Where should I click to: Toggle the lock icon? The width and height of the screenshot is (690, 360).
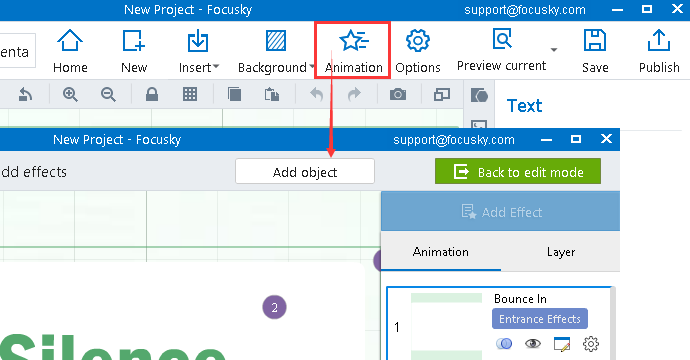[152, 94]
